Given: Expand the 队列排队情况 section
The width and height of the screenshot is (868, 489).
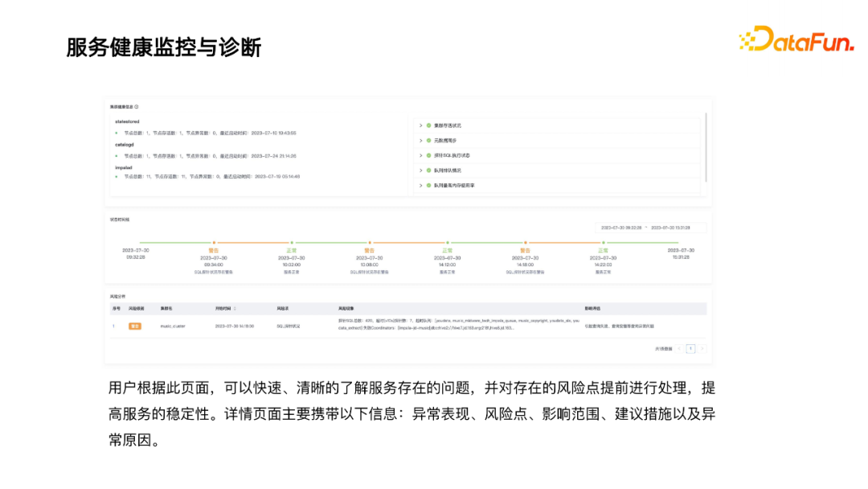Looking at the screenshot, I should (419, 171).
